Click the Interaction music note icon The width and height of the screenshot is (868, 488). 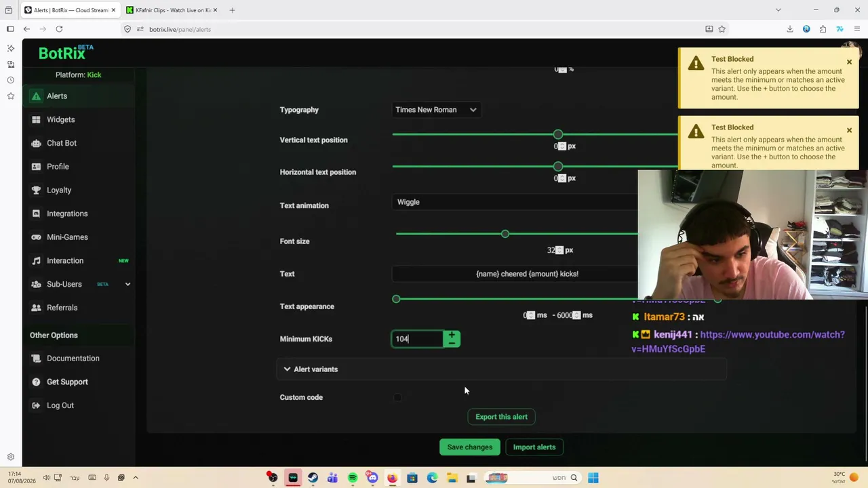(36, 261)
